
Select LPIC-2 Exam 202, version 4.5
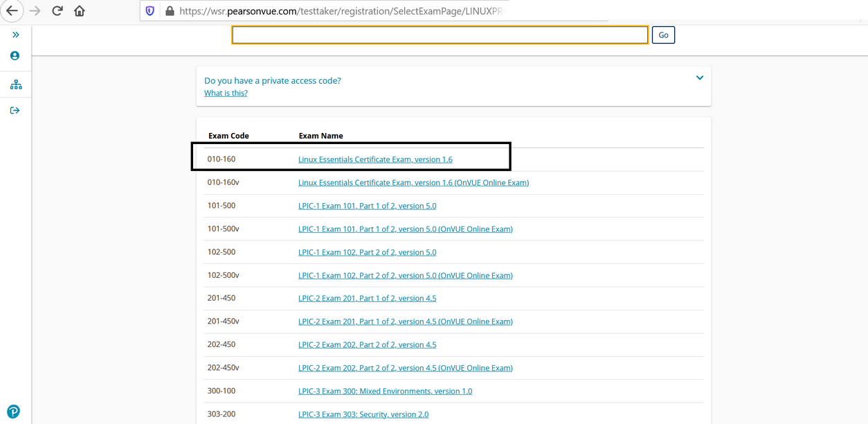tap(367, 344)
